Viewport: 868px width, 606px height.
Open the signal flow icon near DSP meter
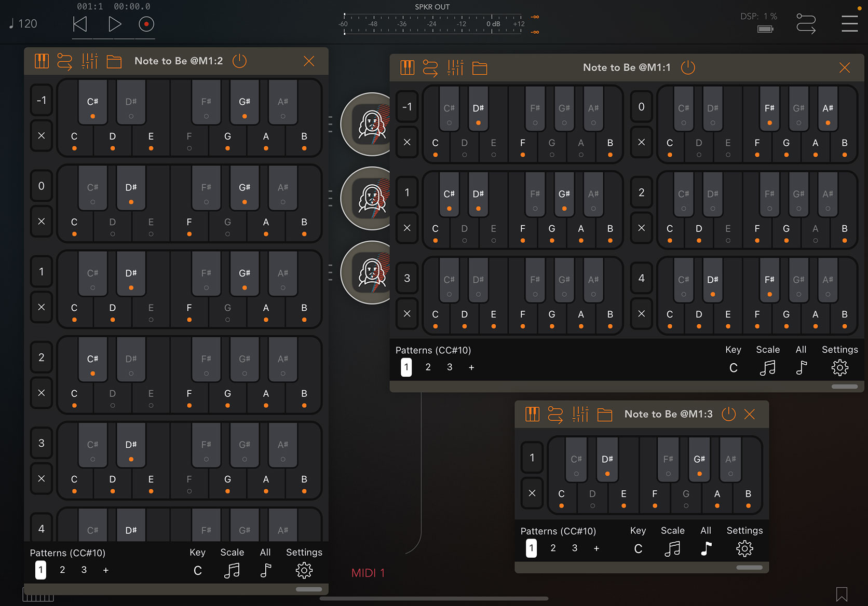pos(805,23)
